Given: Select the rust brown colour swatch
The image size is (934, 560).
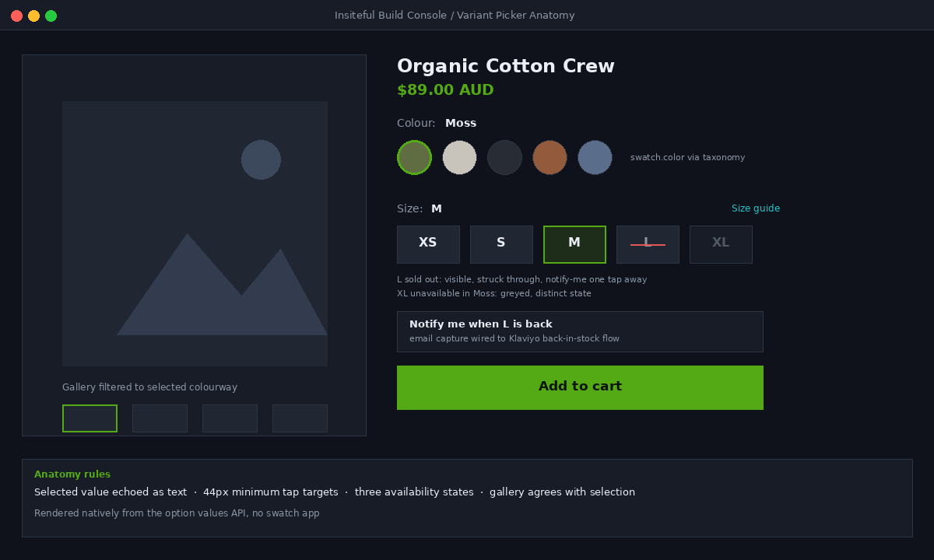Looking at the screenshot, I should coord(550,157).
